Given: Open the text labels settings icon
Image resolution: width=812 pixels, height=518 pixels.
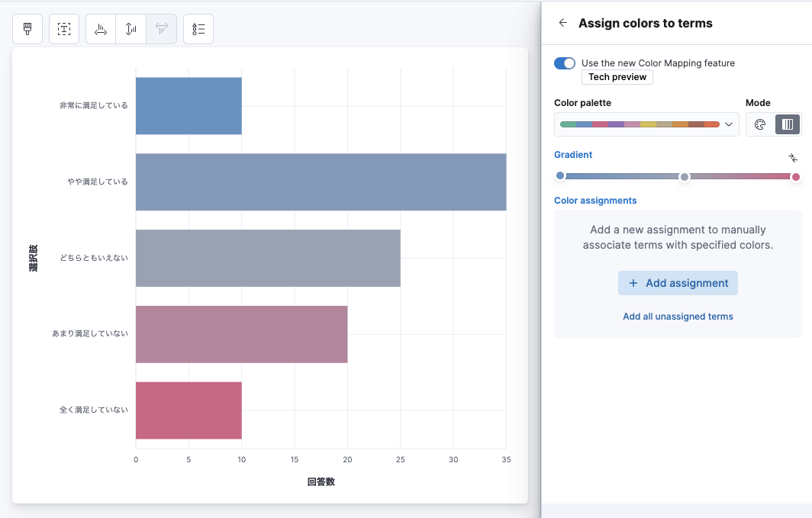Looking at the screenshot, I should click(64, 29).
